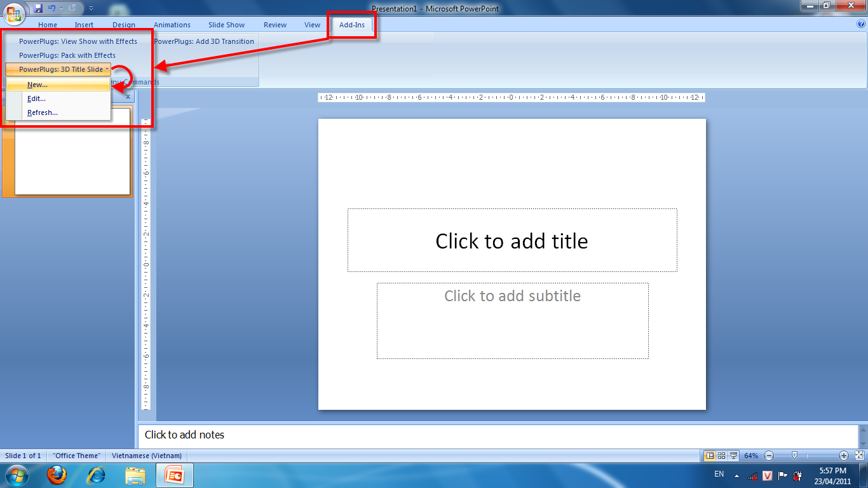
Task: Open the round Office Button menu
Action: (13, 14)
